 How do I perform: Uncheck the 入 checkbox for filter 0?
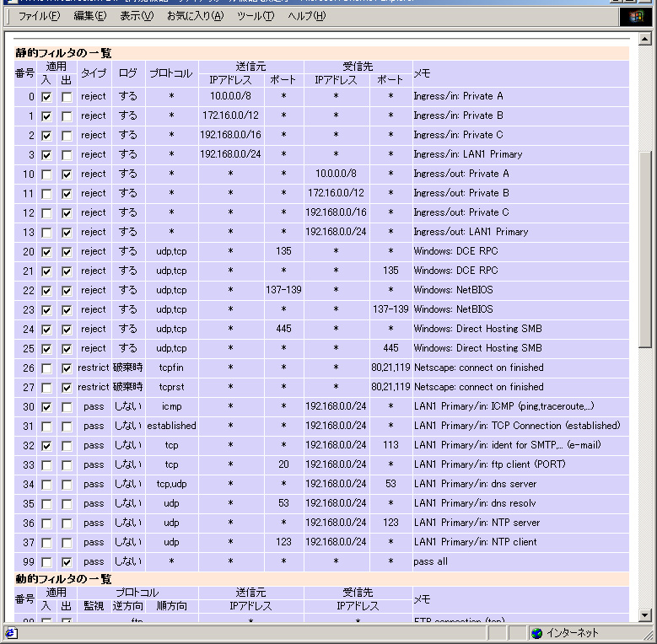coord(46,97)
